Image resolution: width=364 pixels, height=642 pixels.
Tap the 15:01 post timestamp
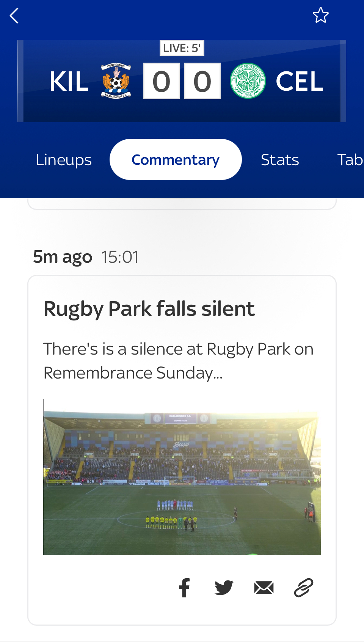[120, 257]
